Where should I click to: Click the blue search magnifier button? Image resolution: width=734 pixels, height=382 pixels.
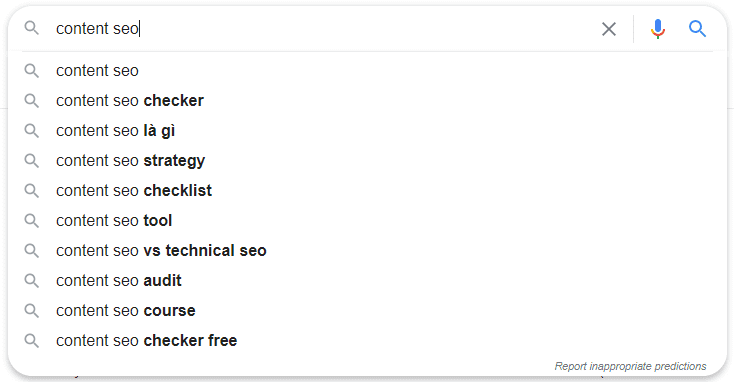coord(697,29)
